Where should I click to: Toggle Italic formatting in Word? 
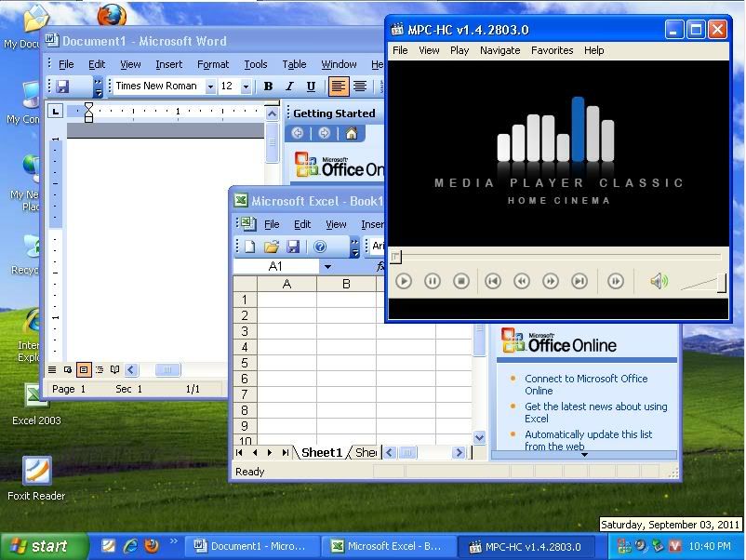[x=289, y=87]
